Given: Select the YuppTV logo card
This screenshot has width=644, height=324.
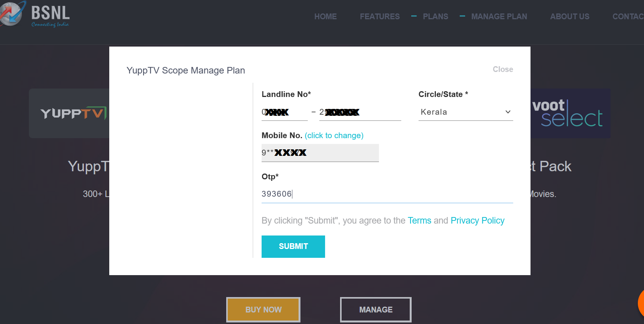Looking at the screenshot, I should pyautogui.click(x=69, y=114).
